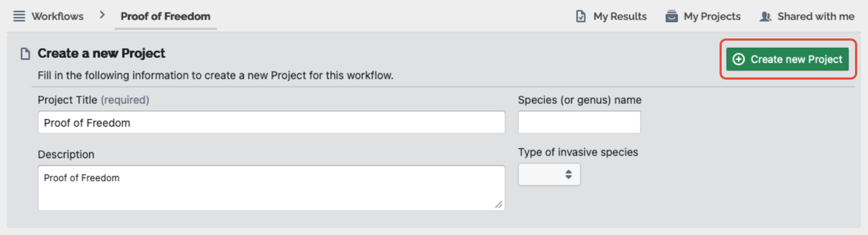
Task: Click the page icon beside Create a new Project
Action: tap(25, 54)
